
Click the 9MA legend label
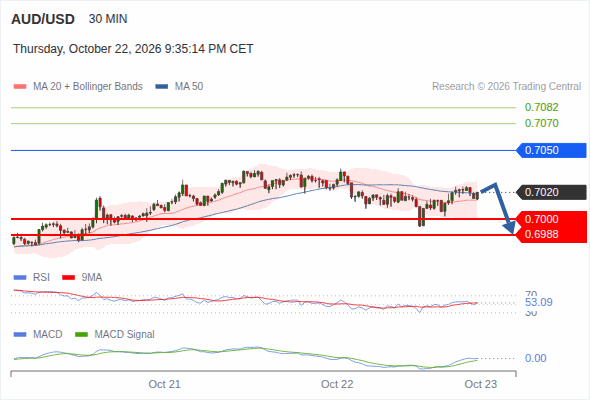(92, 278)
